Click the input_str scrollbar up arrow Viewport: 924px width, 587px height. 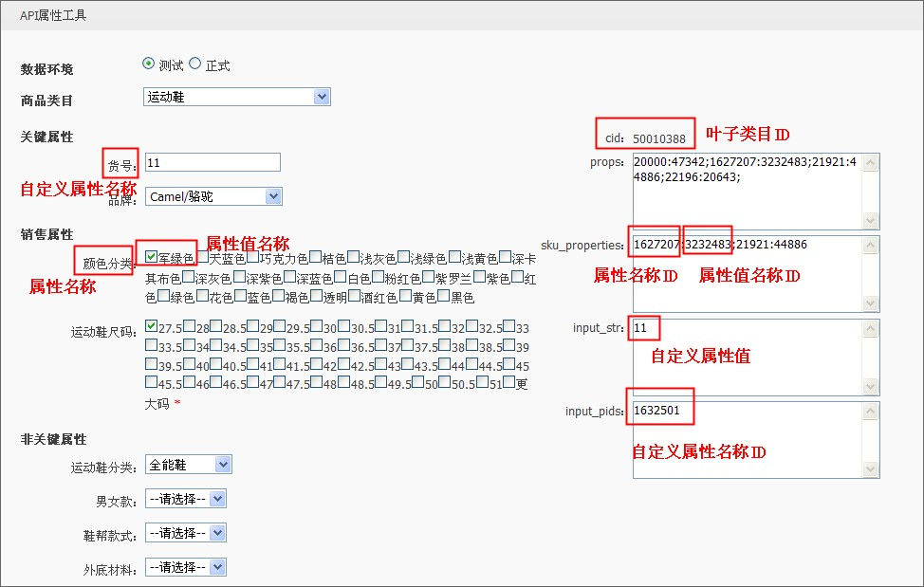point(870,328)
